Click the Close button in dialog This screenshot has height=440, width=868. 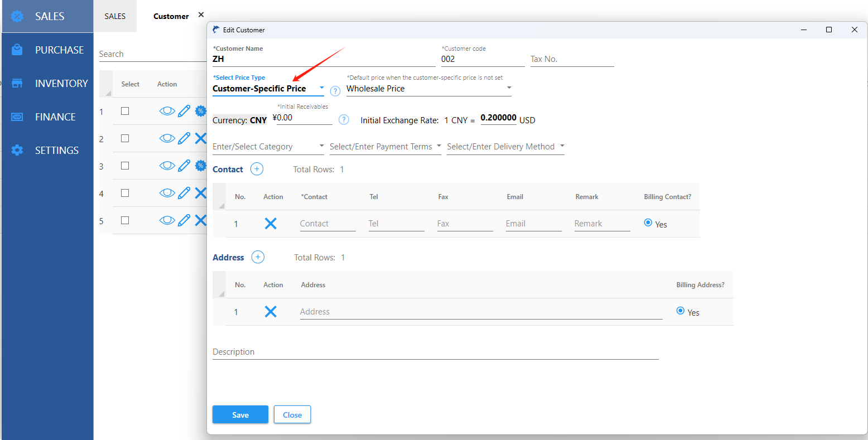(292, 414)
